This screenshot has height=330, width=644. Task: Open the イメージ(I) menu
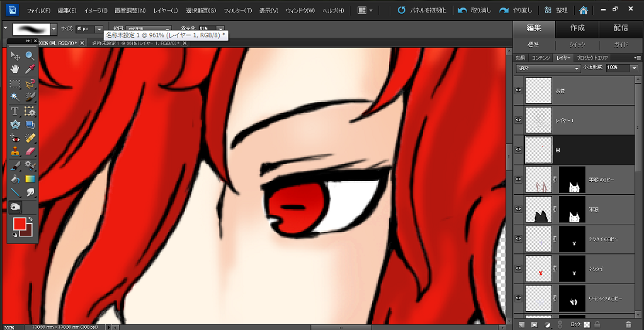coord(95,10)
